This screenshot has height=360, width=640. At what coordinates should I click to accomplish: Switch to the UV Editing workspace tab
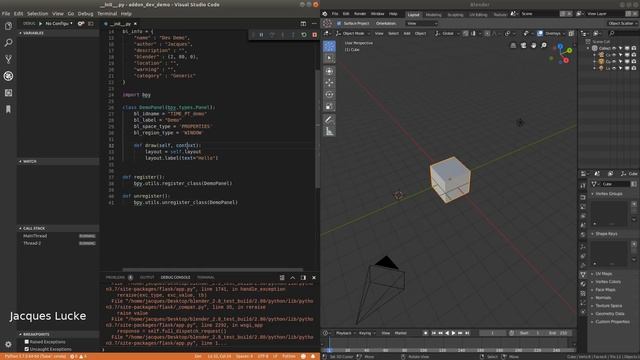[x=478, y=14]
